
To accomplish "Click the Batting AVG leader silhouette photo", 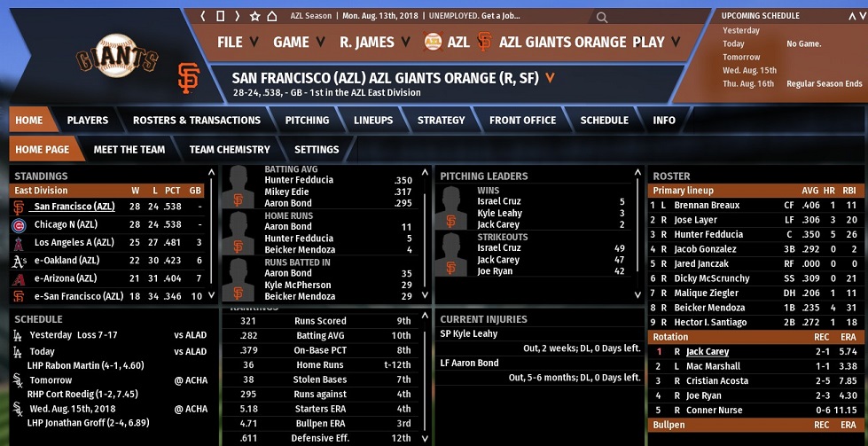I will tap(238, 186).
